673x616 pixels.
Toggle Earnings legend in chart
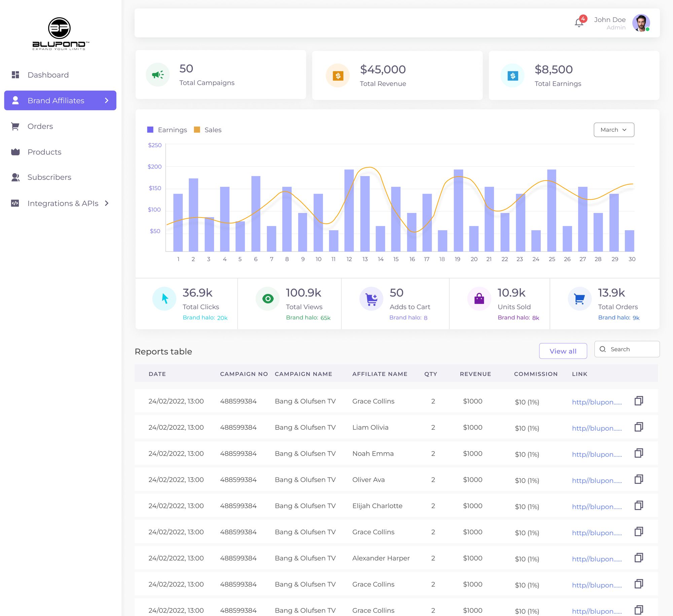(167, 130)
